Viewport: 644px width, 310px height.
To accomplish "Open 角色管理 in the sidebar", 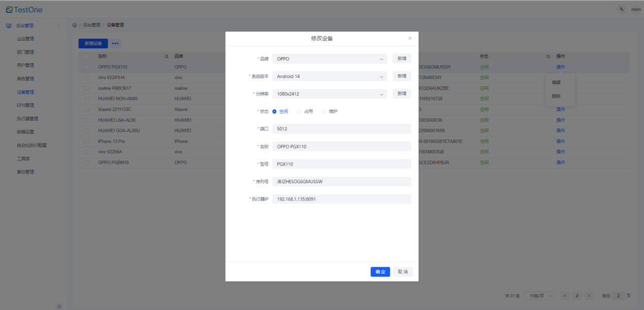I will [x=25, y=79].
